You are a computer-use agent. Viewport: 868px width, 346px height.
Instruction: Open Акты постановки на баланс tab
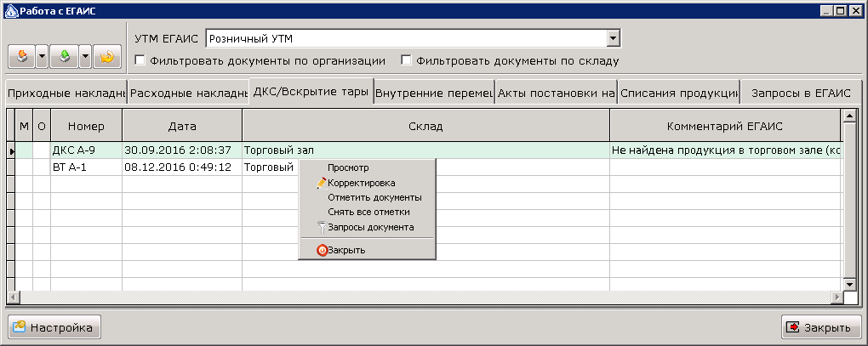click(x=557, y=94)
